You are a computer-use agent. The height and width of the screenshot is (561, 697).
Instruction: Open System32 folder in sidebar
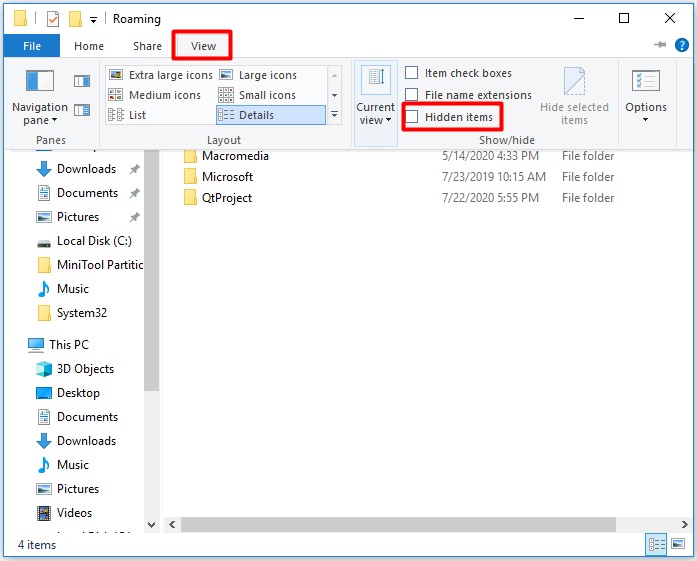(x=71, y=313)
